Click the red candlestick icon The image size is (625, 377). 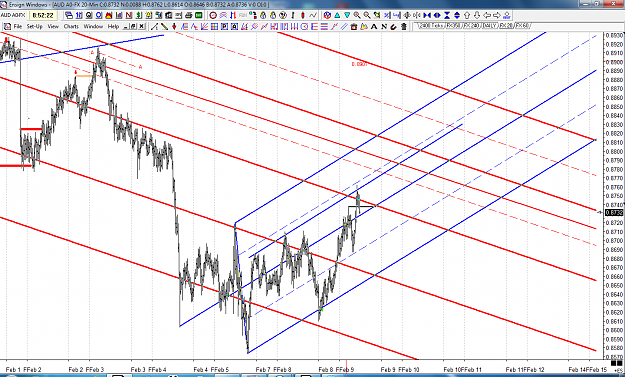303,15
